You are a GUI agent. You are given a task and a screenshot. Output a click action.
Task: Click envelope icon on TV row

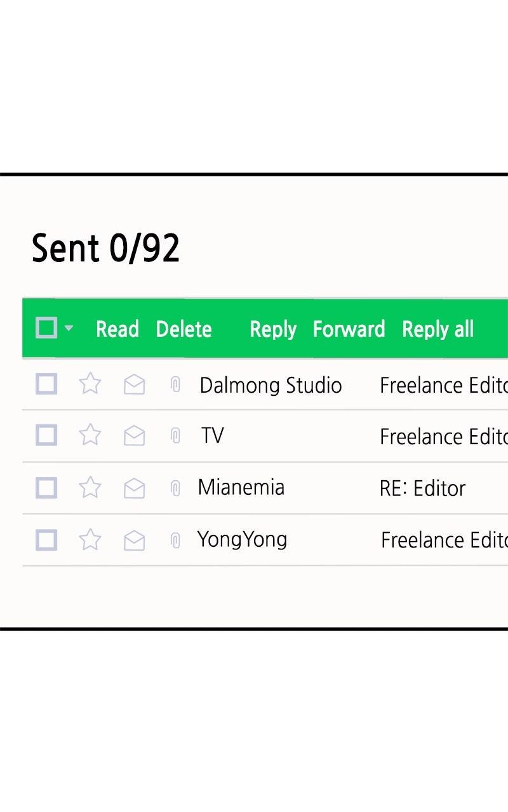pos(134,436)
